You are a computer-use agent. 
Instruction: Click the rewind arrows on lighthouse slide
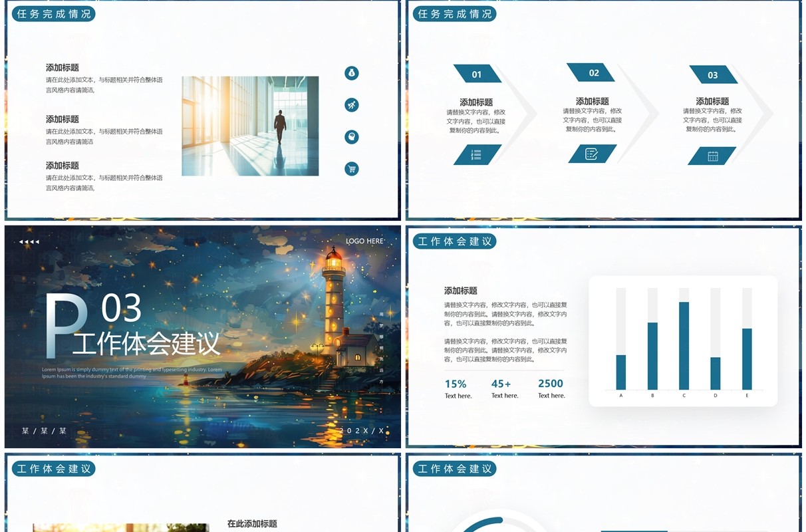click(x=29, y=242)
